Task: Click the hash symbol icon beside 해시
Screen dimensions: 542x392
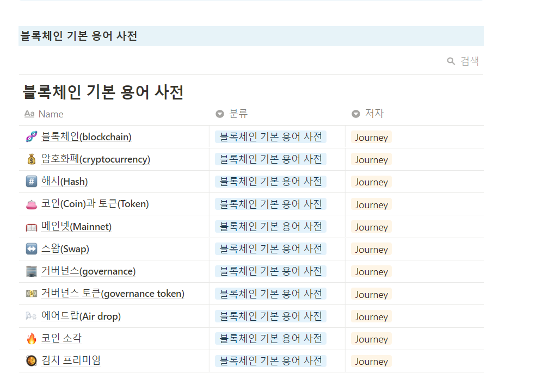Action: pyautogui.click(x=32, y=182)
